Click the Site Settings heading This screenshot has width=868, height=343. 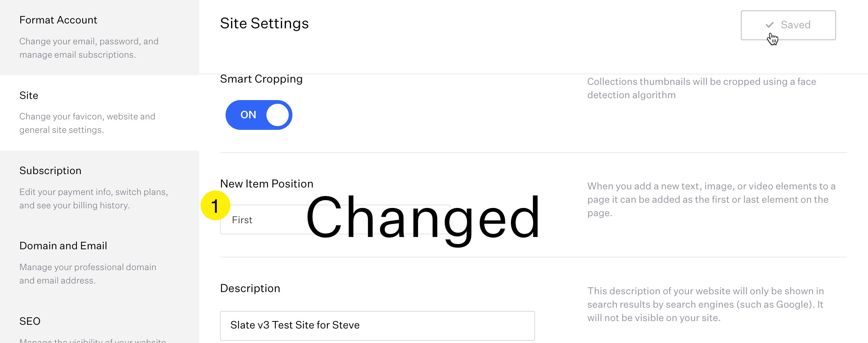(x=264, y=23)
